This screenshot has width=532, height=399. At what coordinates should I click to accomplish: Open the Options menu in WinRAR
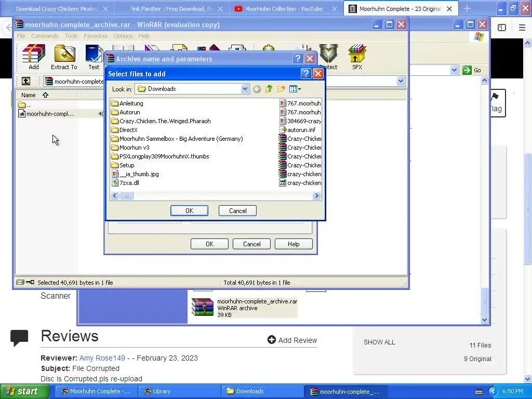(123, 36)
